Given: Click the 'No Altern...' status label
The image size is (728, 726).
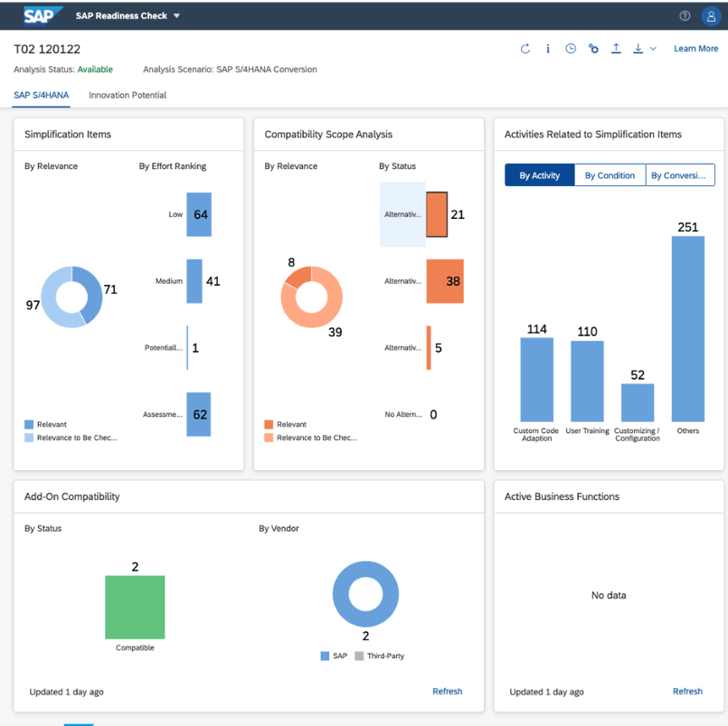Looking at the screenshot, I should click(403, 414).
